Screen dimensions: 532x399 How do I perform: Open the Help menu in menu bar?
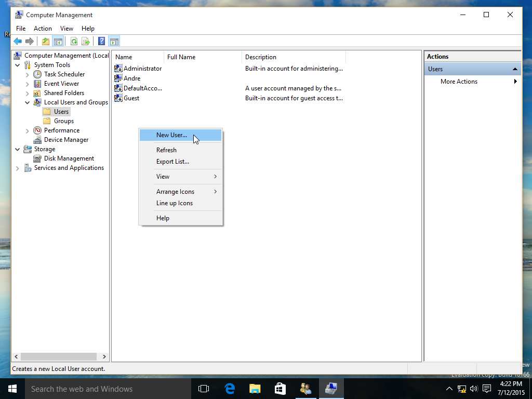pos(88,29)
